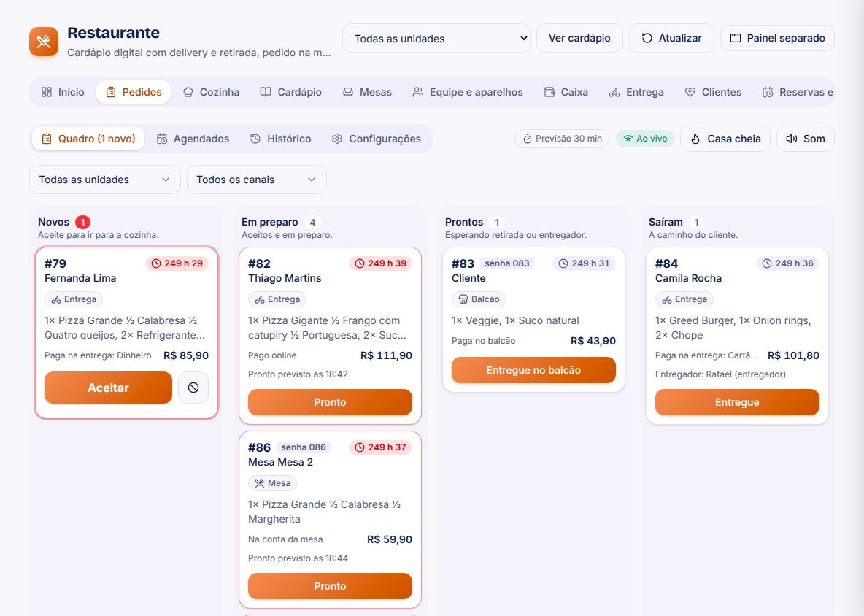Click the '249 h 31' timer on order #83
Image resolution: width=864 pixels, height=616 pixels.
[x=584, y=263]
